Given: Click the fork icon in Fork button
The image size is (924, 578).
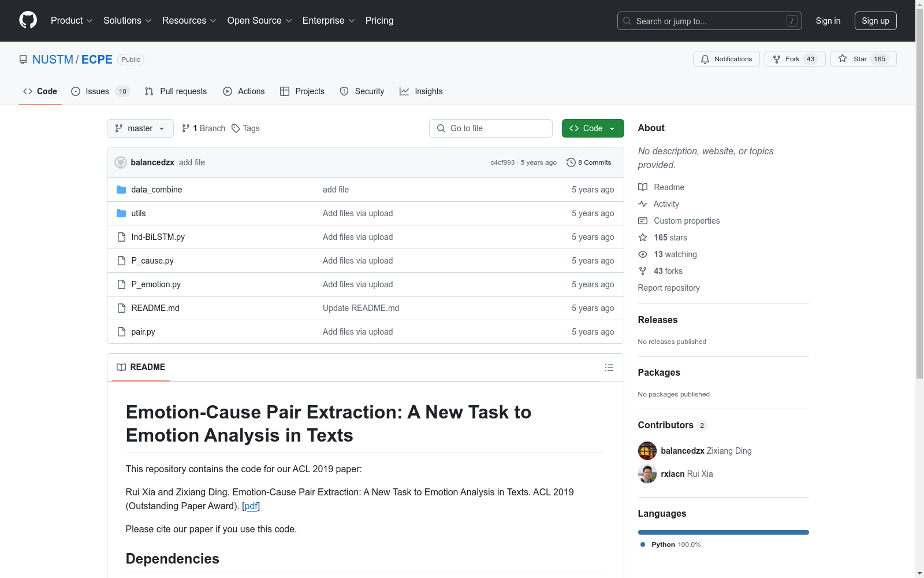Looking at the screenshot, I should pyautogui.click(x=777, y=59).
